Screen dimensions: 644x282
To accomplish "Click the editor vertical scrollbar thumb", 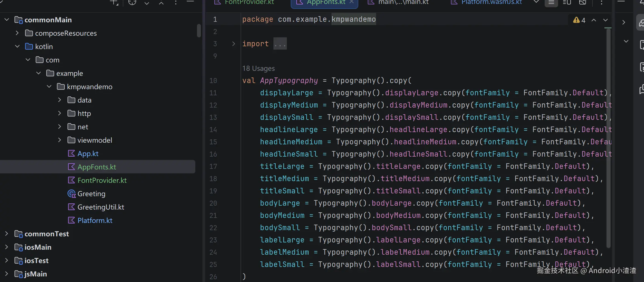I will (x=608, y=138).
